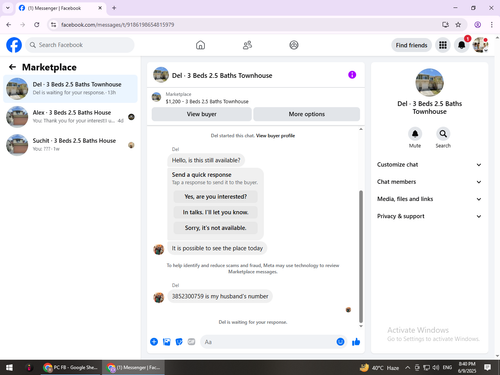The width and height of the screenshot is (500, 375).
Task: Open Chrome three-dot menu
Action: [x=492, y=25]
